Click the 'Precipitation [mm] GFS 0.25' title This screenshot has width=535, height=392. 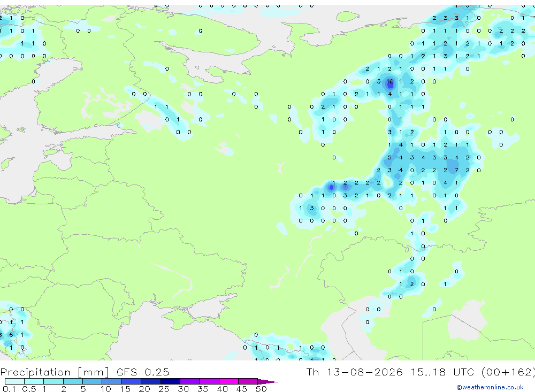point(85,372)
